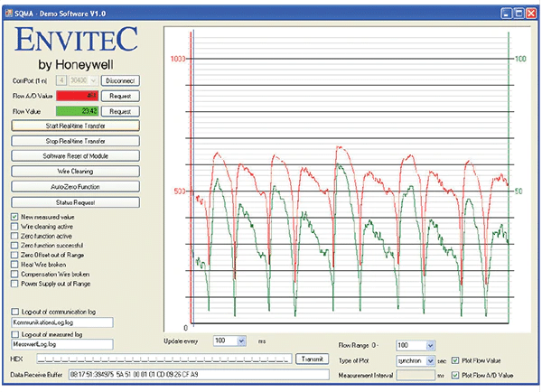Expand the Flow Range dropdown
The image size is (542, 392).
tap(428, 345)
